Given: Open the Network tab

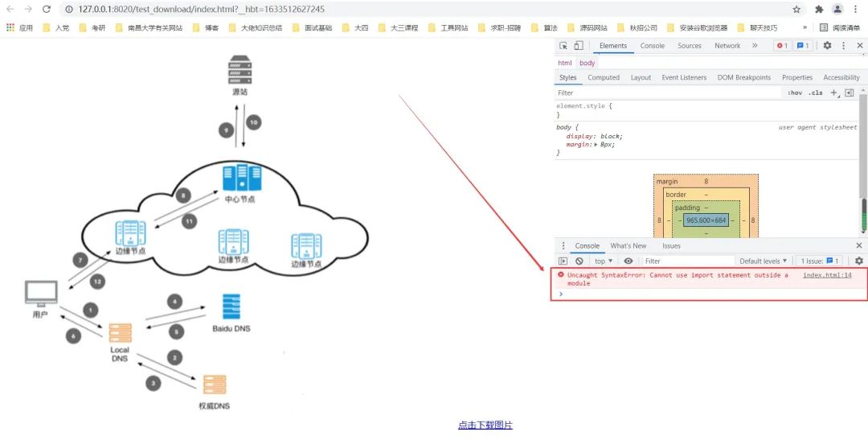Looking at the screenshot, I should coord(727,46).
